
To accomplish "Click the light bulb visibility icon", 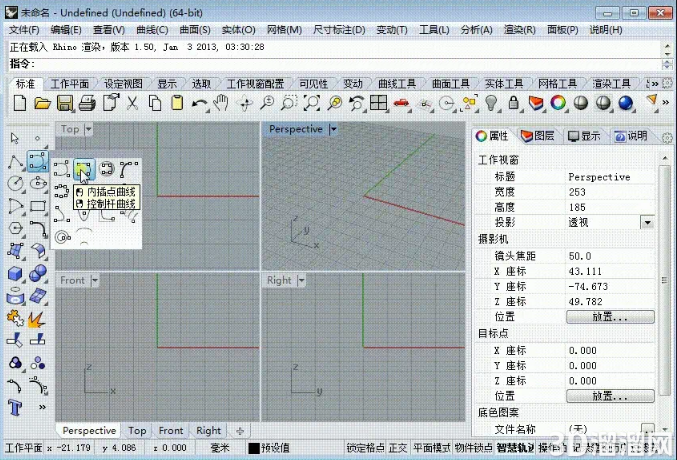I will pos(491,103).
